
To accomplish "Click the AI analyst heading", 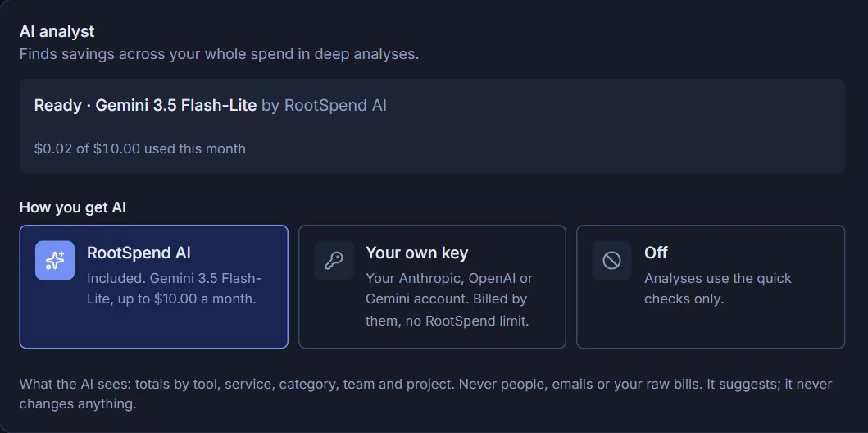I will pyautogui.click(x=57, y=31).
